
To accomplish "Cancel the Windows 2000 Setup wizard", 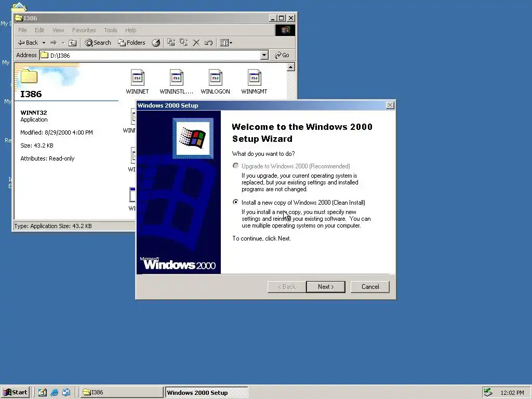I will tap(370, 287).
